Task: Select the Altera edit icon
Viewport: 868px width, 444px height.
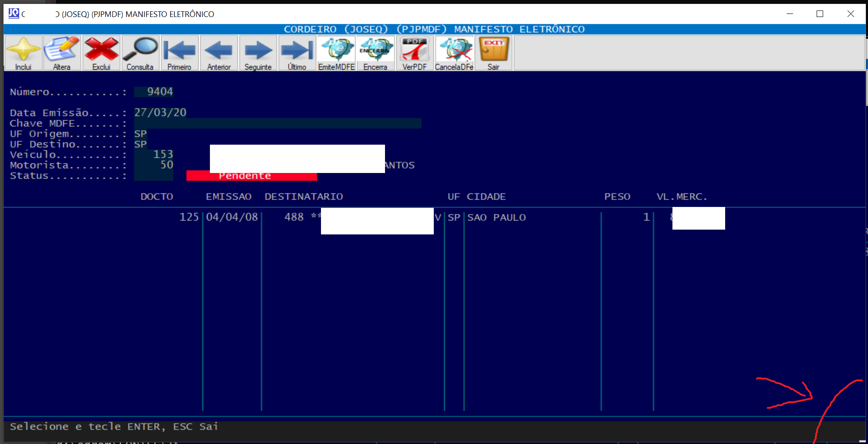Action: 62,53
